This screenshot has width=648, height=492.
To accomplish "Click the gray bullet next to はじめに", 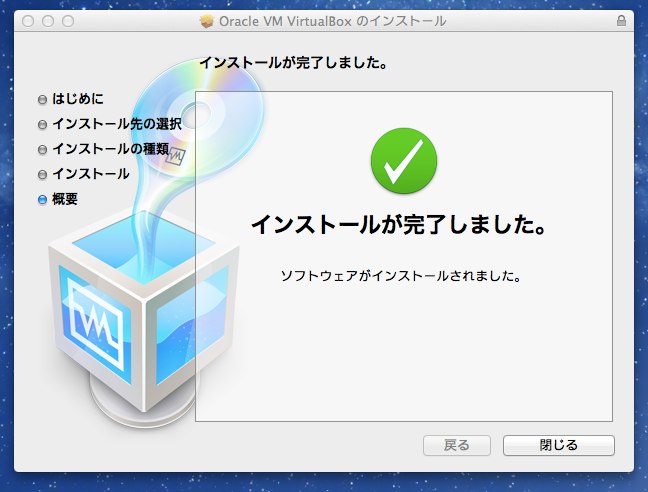I will click(x=42, y=100).
